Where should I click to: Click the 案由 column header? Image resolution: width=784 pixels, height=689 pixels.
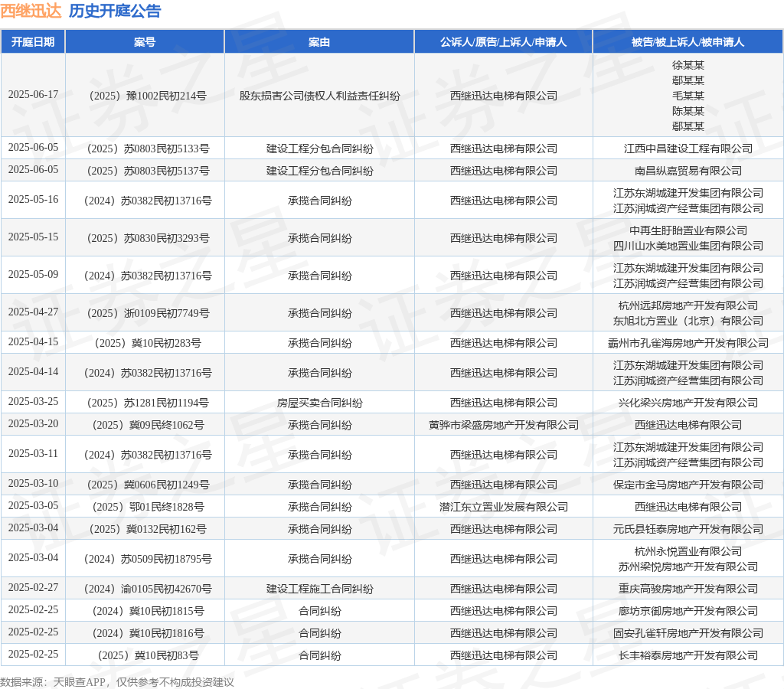coord(319,42)
